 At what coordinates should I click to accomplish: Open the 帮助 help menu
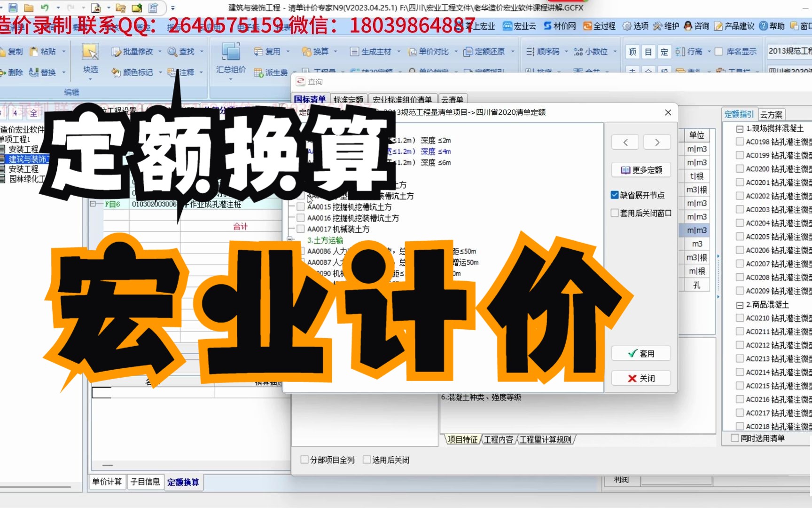772,26
